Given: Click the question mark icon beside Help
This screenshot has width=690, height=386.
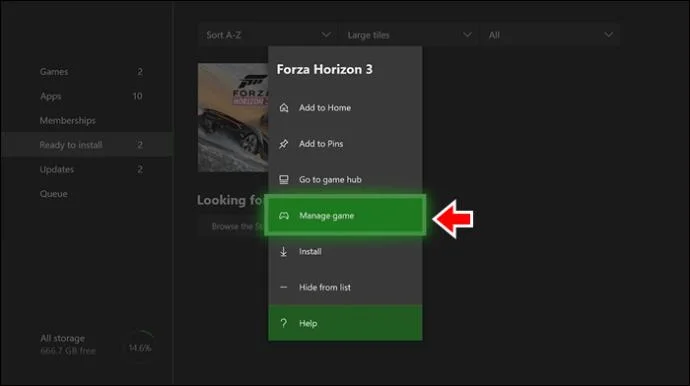Looking at the screenshot, I should coord(284,324).
